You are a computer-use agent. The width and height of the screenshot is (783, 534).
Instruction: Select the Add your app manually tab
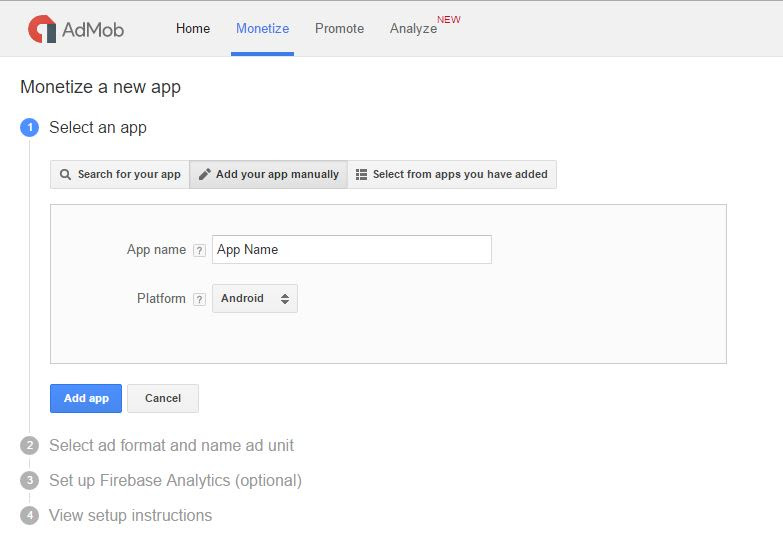(268, 174)
